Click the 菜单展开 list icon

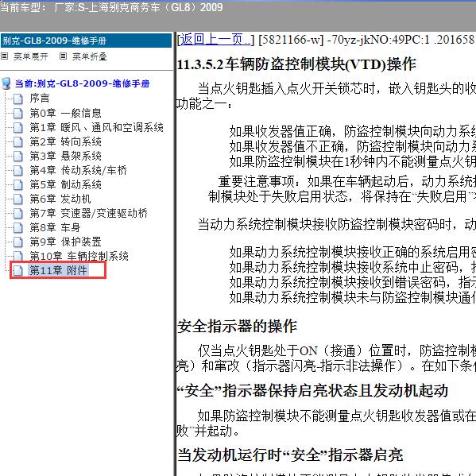point(5,56)
